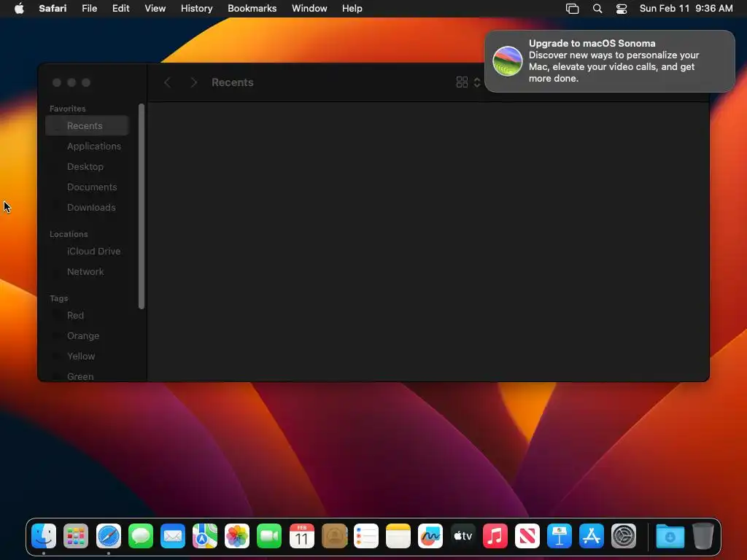Click the Stage Manager menu bar icon
Image resolution: width=747 pixels, height=560 pixels.
572,9
